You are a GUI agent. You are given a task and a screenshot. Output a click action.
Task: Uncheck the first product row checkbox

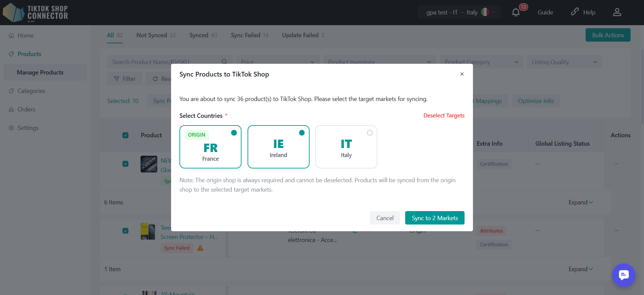[x=125, y=164]
